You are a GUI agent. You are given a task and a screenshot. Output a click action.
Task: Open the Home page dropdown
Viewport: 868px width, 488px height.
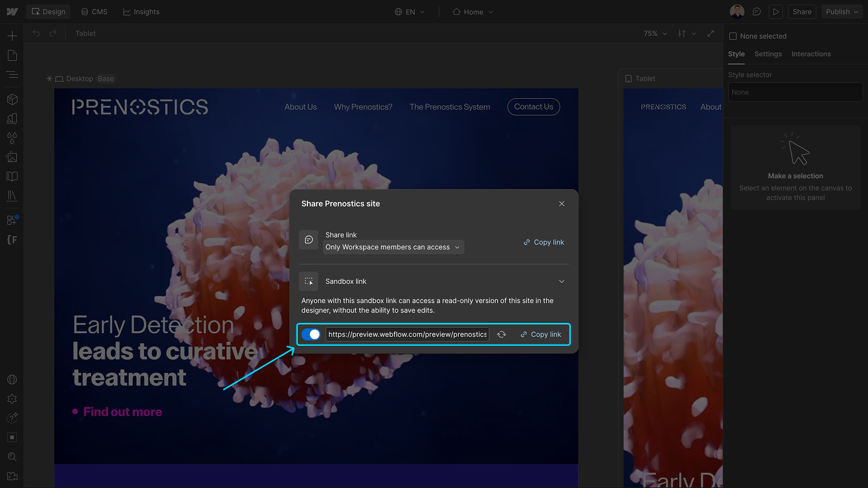click(x=473, y=11)
